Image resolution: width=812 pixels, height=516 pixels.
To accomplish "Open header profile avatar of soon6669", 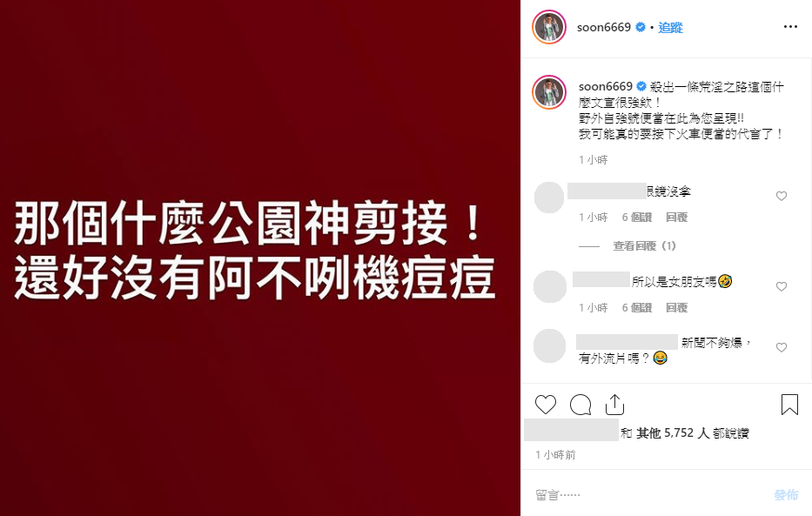I will (x=549, y=27).
